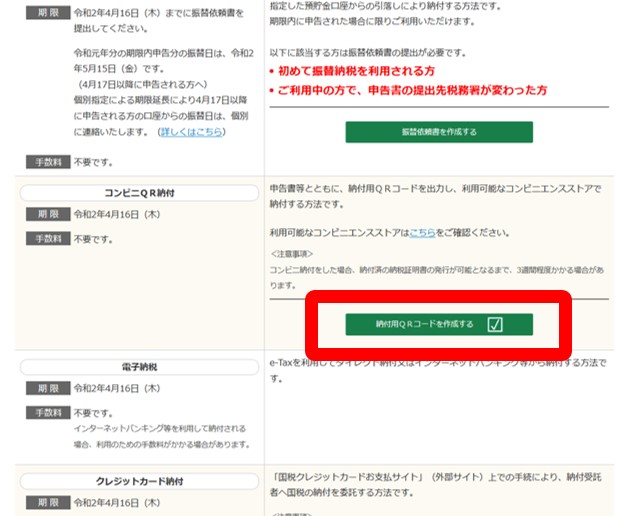The height and width of the screenshot is (516, 623).
Task: Click 手数料 label under 電子納税
Action: tap(48, 413)
